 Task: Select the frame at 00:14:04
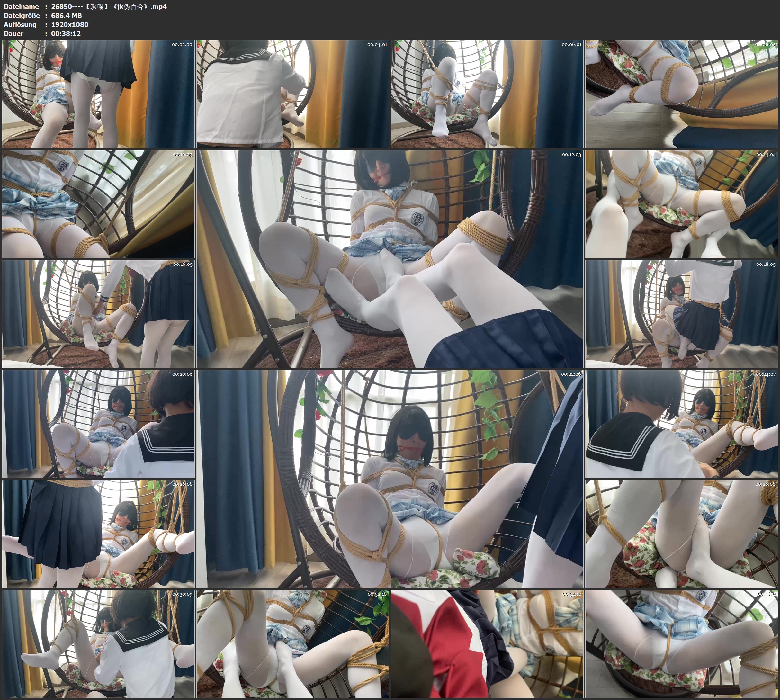click(682, 204)
